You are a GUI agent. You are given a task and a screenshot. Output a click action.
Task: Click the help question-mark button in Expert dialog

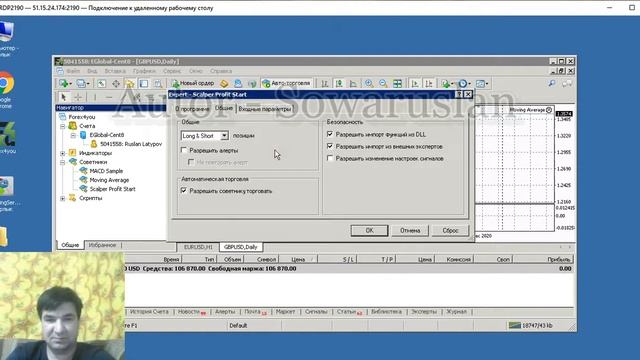click(x=459, y=94)
